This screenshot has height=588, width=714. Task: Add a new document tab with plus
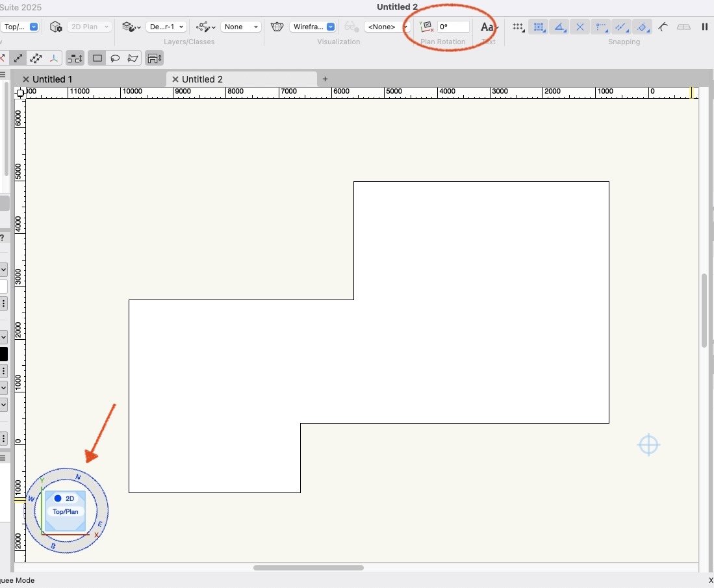coord(325,79)
